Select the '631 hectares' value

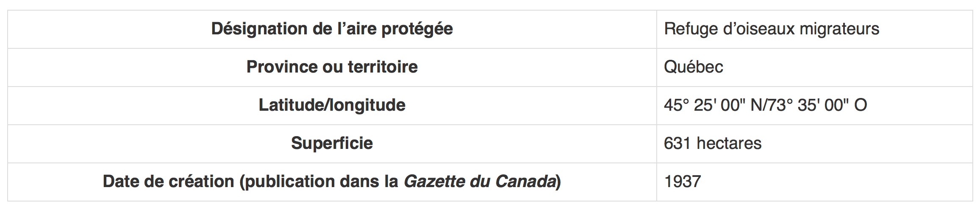pyautogui.click(x=713, y=143)
